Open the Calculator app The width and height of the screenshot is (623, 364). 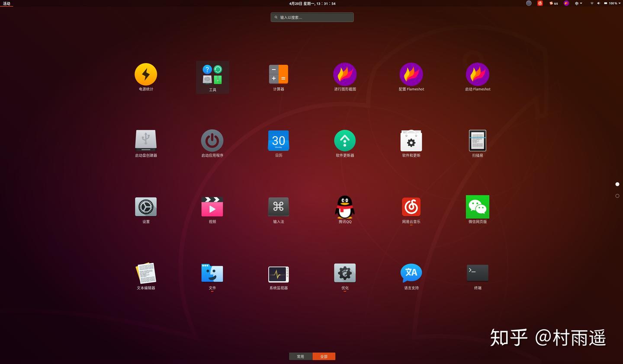pos(278,75)
